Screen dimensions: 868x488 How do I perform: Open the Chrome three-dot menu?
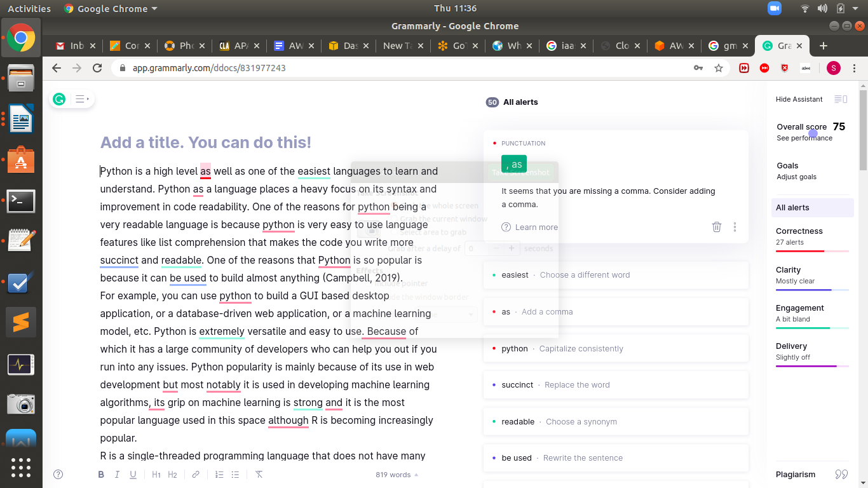click(855, 68)
